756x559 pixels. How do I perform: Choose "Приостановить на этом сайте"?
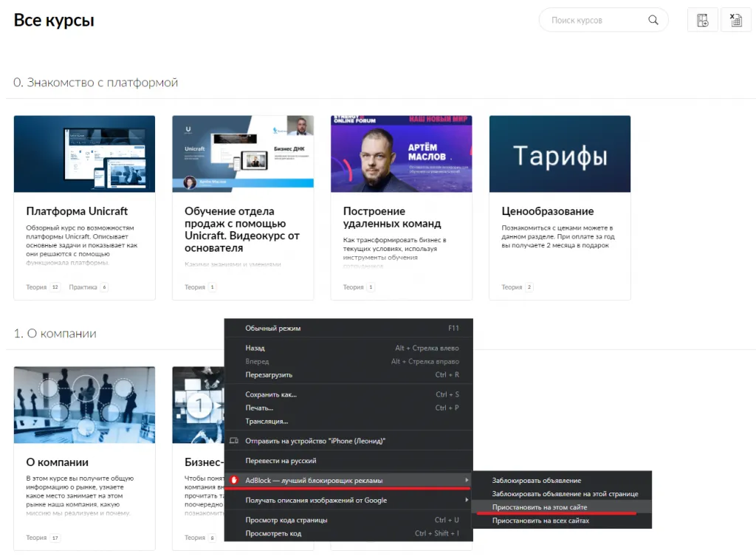tap(562, 507)
